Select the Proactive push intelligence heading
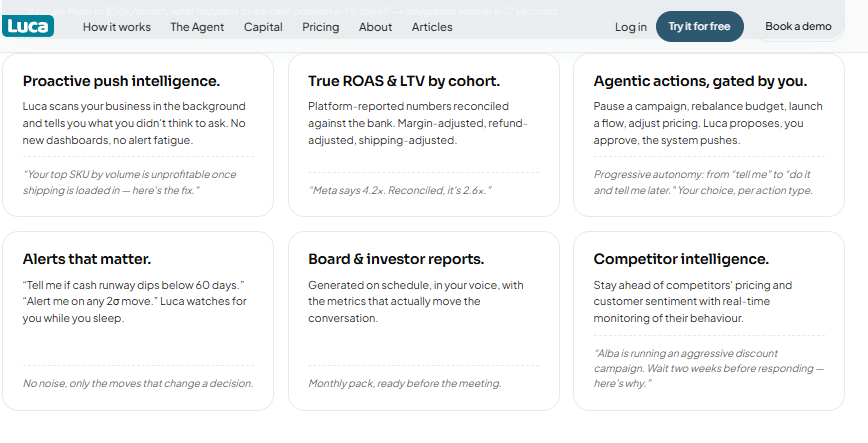 [x=121, y=81]
